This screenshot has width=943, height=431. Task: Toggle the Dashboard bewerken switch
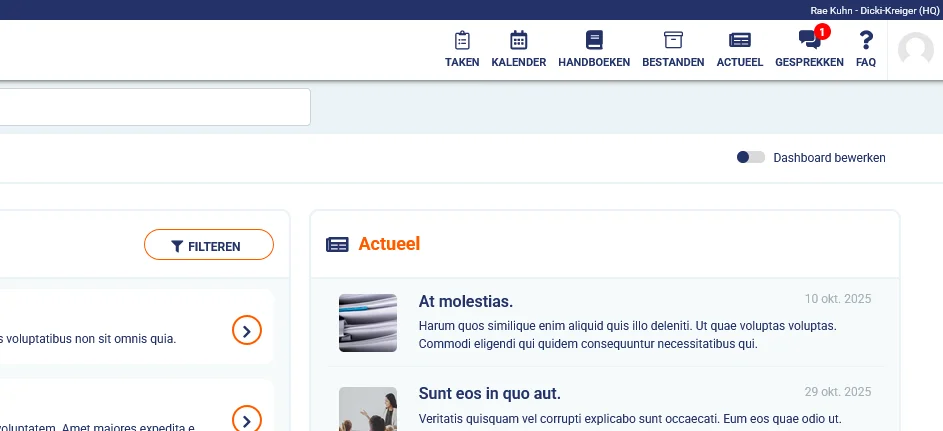pos(751,157)
